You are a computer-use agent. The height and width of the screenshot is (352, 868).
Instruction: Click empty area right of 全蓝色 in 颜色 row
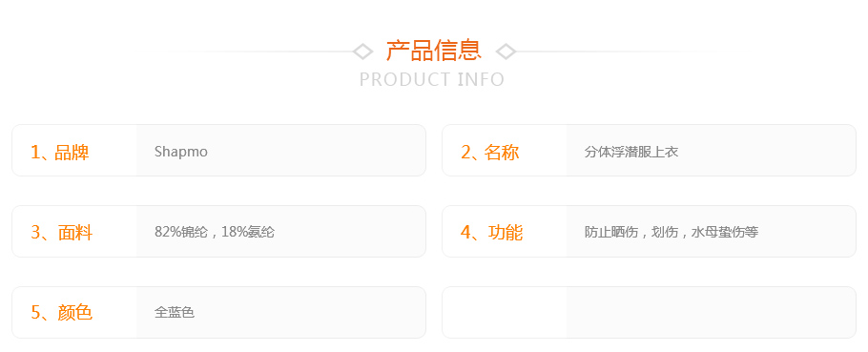point(310,312)
